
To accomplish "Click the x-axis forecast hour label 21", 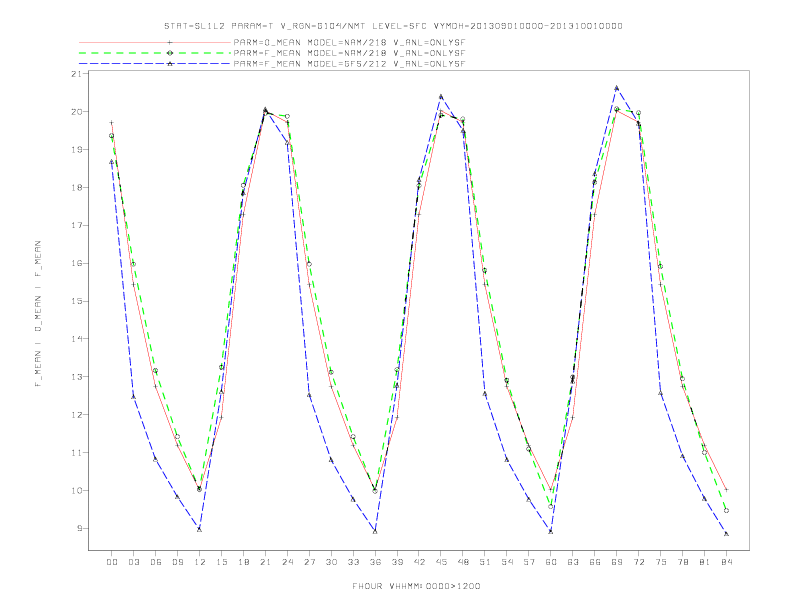I will (x=265, y=562).
